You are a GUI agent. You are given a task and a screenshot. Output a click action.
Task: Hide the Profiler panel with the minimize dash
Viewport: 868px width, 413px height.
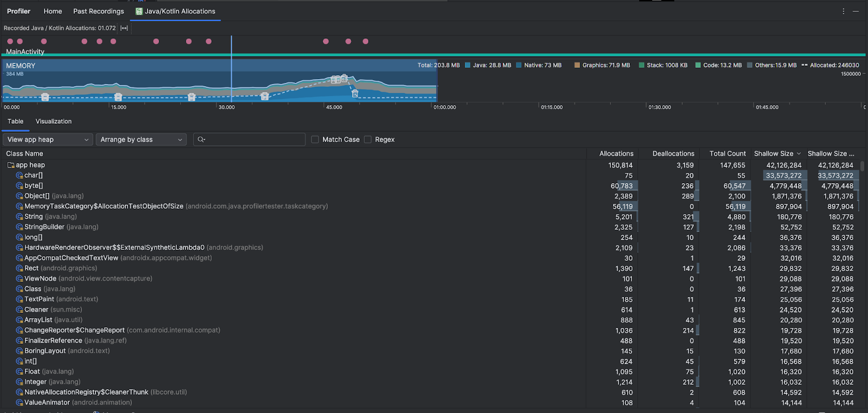pos(856,11)
